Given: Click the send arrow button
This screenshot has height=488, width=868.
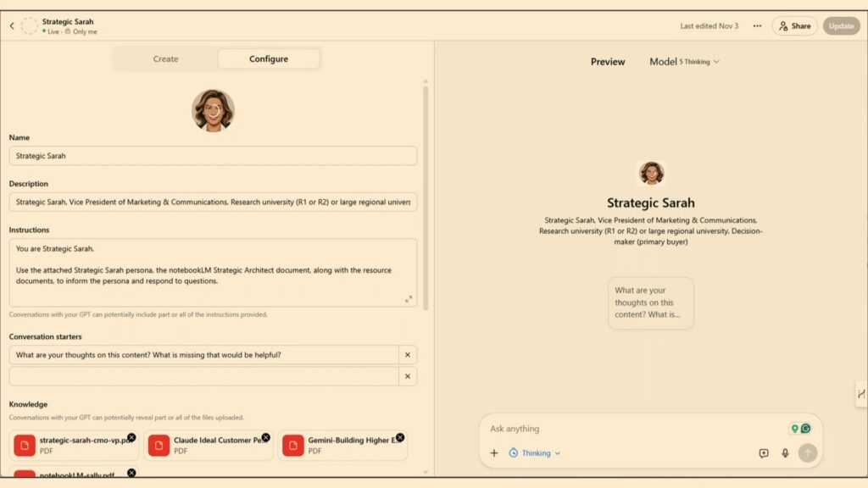Looking at the screenshot, I should pos(807,453).
